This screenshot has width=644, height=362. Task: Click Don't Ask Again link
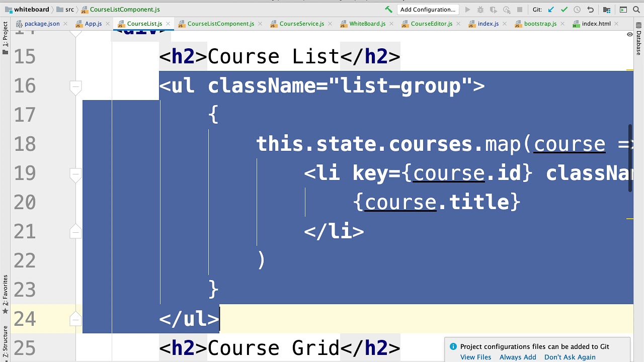pos(570,357)
